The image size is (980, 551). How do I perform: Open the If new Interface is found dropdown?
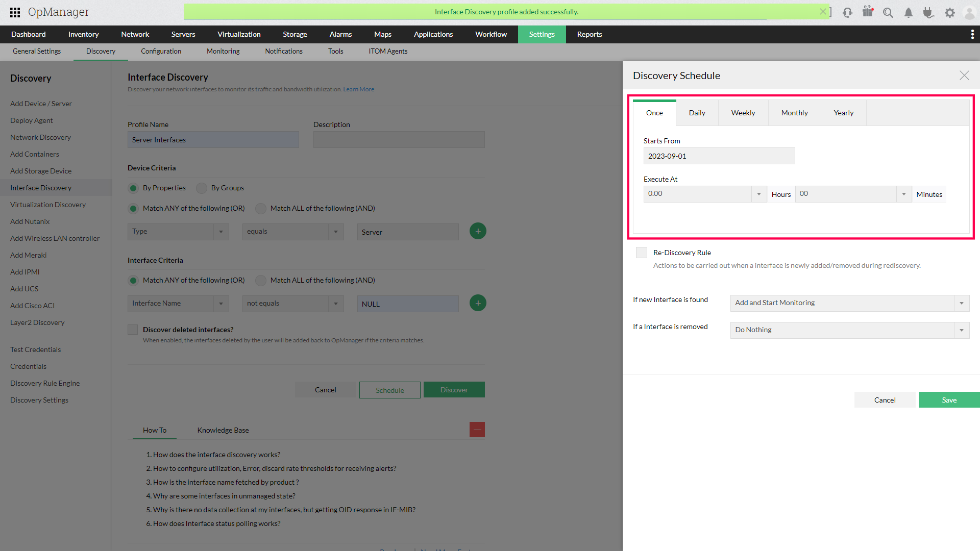point(849,303)
